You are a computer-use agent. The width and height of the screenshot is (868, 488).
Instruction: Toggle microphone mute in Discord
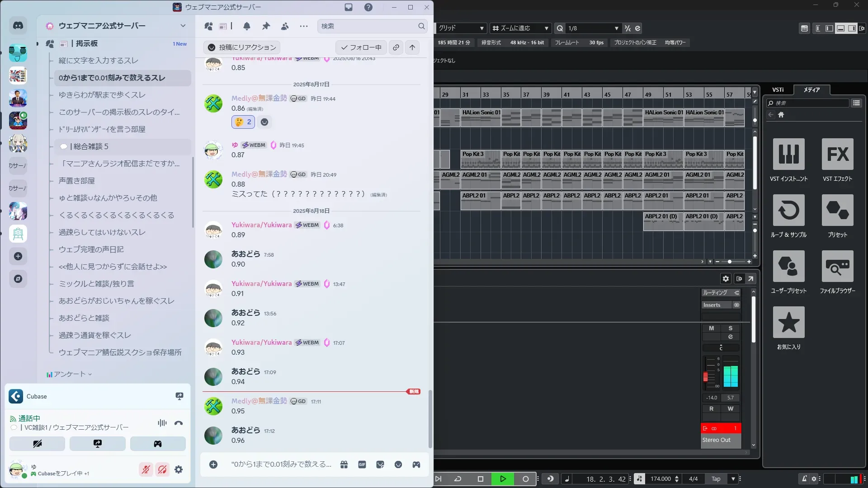point(146,469)
